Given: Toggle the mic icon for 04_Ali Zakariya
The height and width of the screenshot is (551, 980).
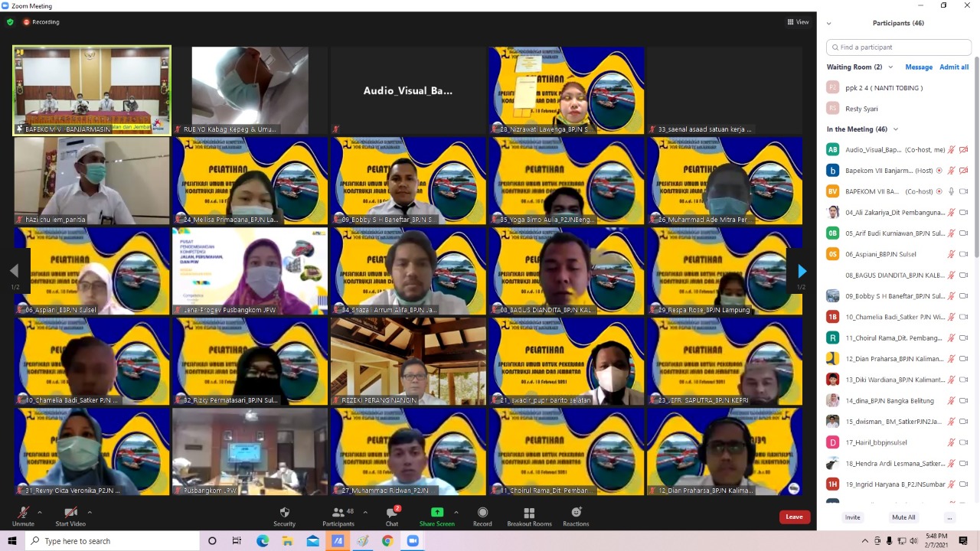Looking at the screenshot, I should [952, 212].
